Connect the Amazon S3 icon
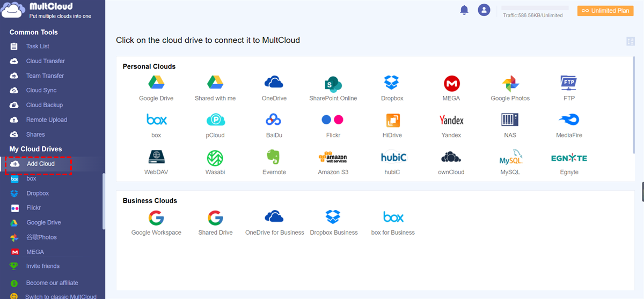 coord(333,157)
